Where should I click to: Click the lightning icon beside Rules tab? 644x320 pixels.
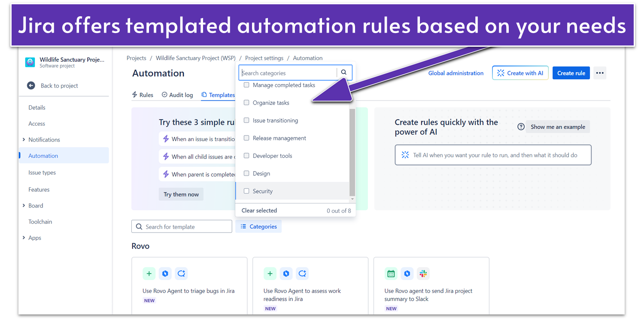[135, 95]
